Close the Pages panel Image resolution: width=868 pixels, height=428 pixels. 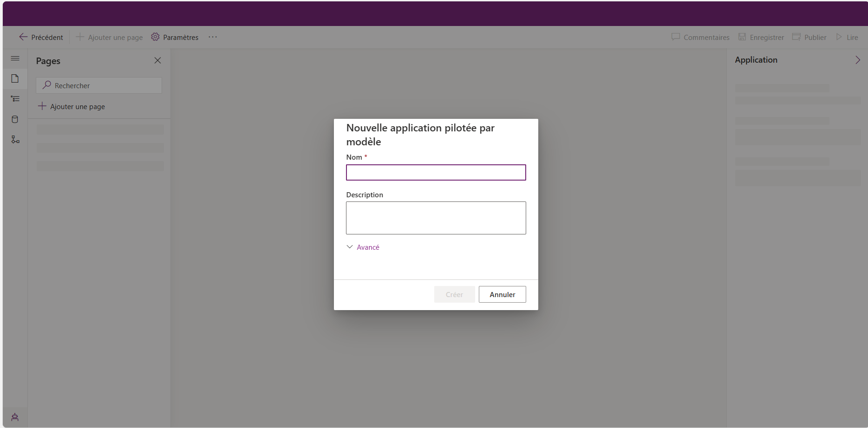coord(158,60)
